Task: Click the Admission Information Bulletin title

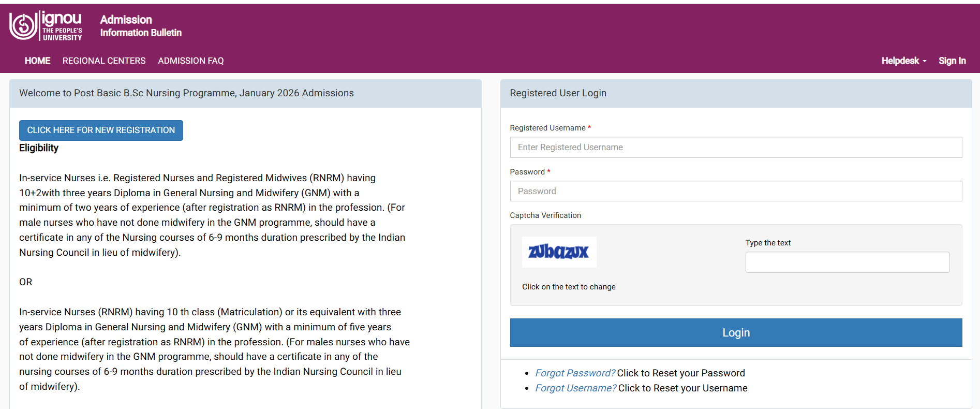Action: click(x=141, y=26)
